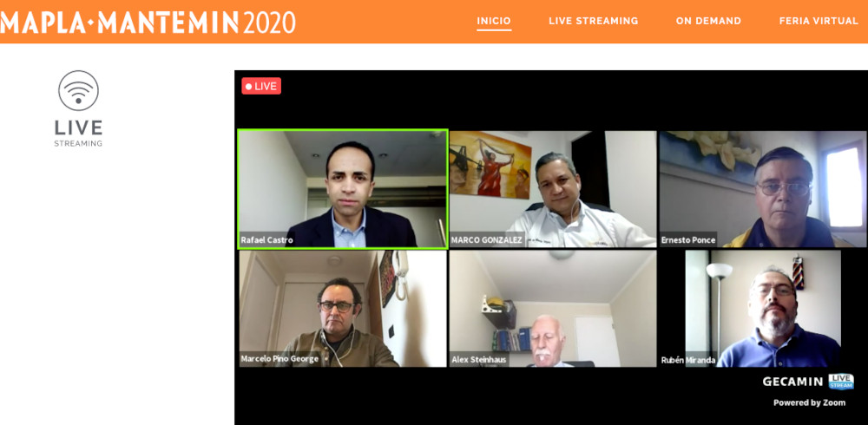
Task: Click the Live Streaming wifi icon
Action: (79, 91)
